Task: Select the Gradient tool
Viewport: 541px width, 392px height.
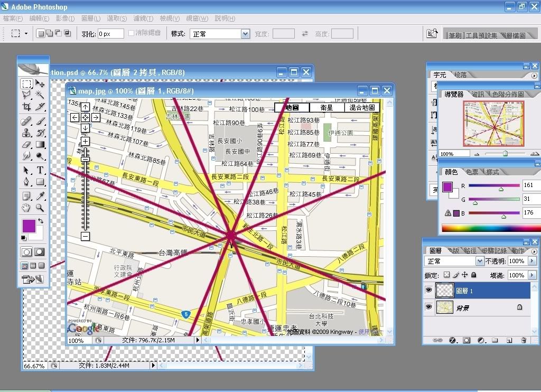Action: click(40, 145)
